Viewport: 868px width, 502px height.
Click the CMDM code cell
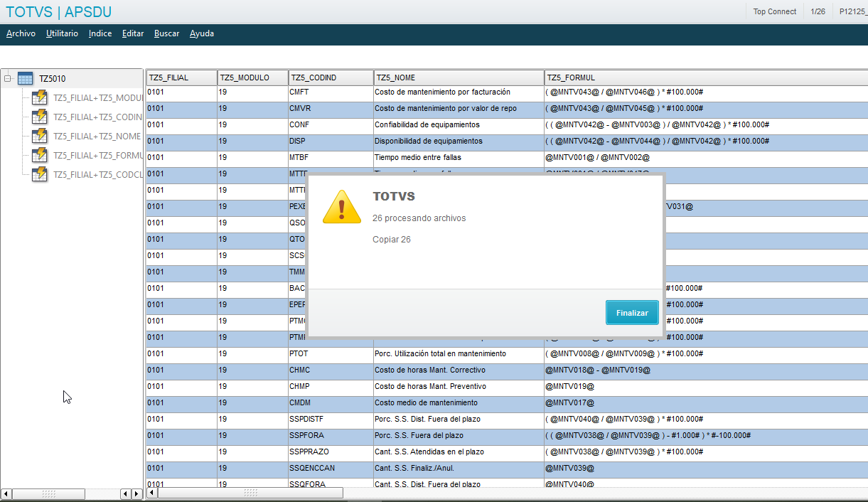[331, 403]
